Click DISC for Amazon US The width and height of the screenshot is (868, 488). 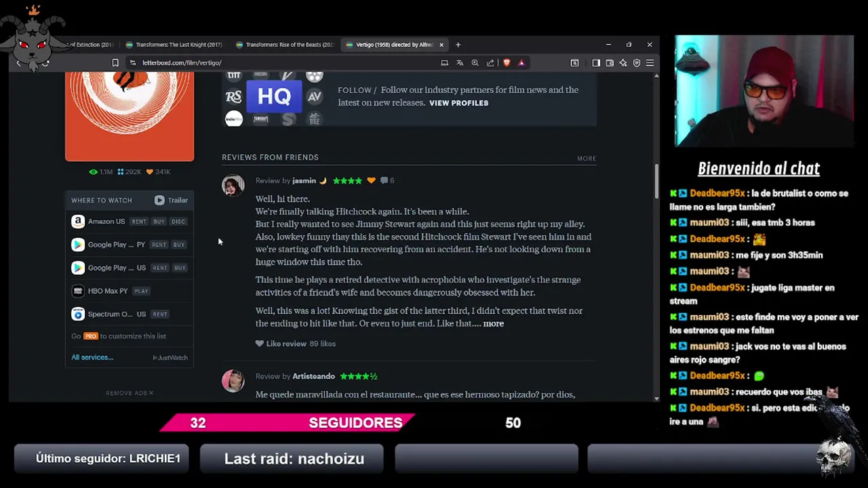pos(178,222)
